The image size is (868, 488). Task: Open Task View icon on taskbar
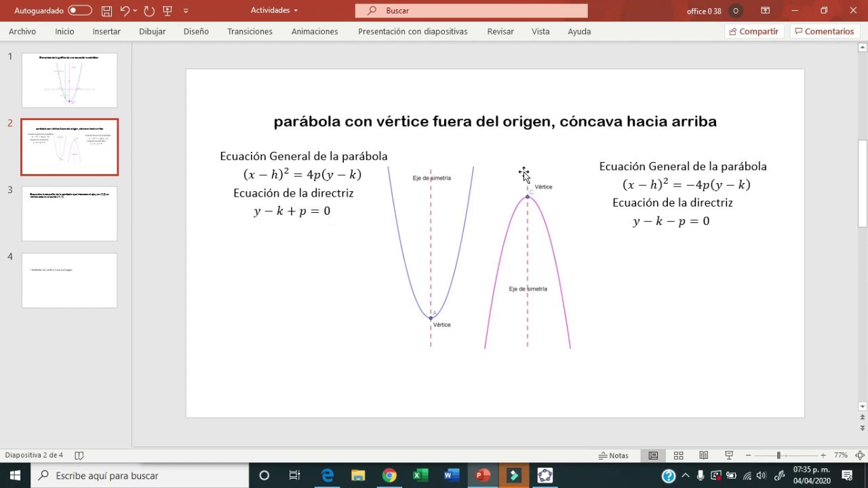[x=294, y=475]
